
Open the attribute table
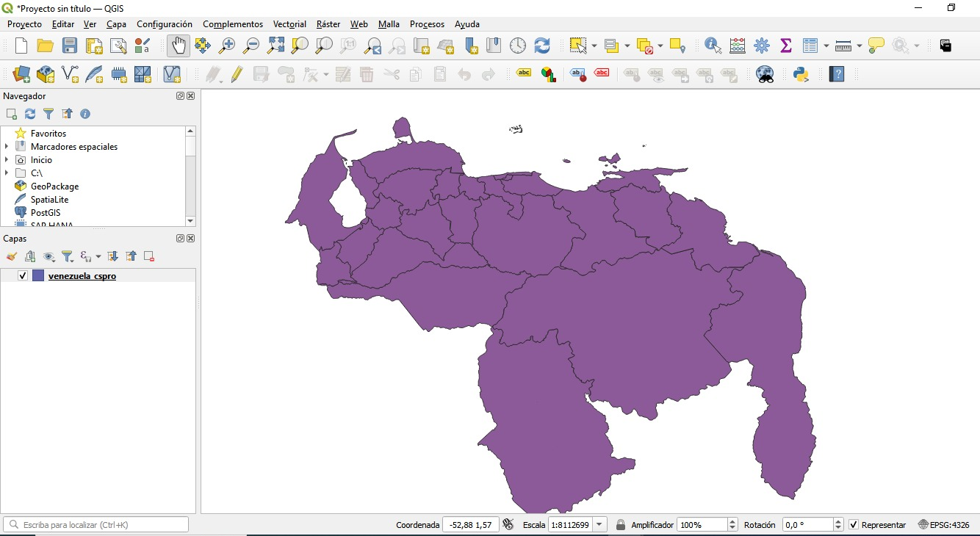coord(810,46)
